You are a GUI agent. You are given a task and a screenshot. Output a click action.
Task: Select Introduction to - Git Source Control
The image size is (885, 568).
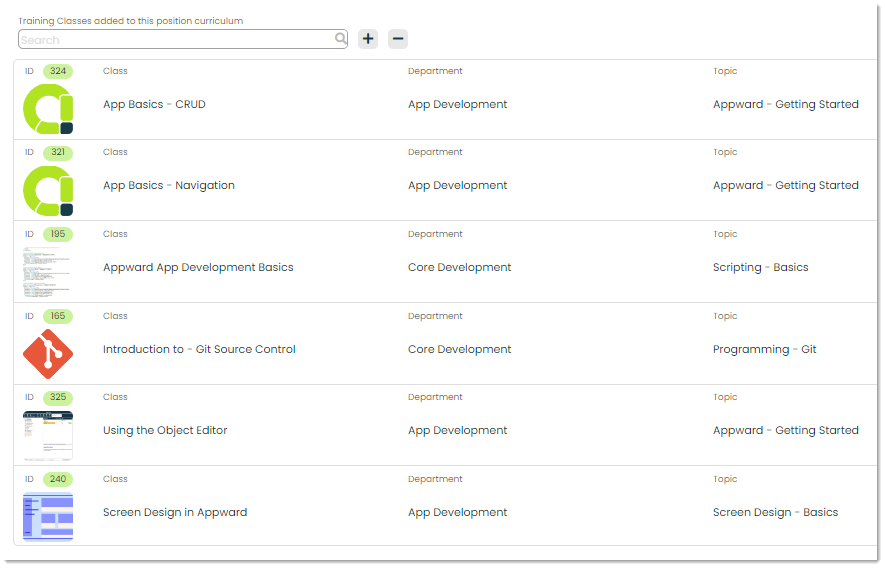(199, 349)
